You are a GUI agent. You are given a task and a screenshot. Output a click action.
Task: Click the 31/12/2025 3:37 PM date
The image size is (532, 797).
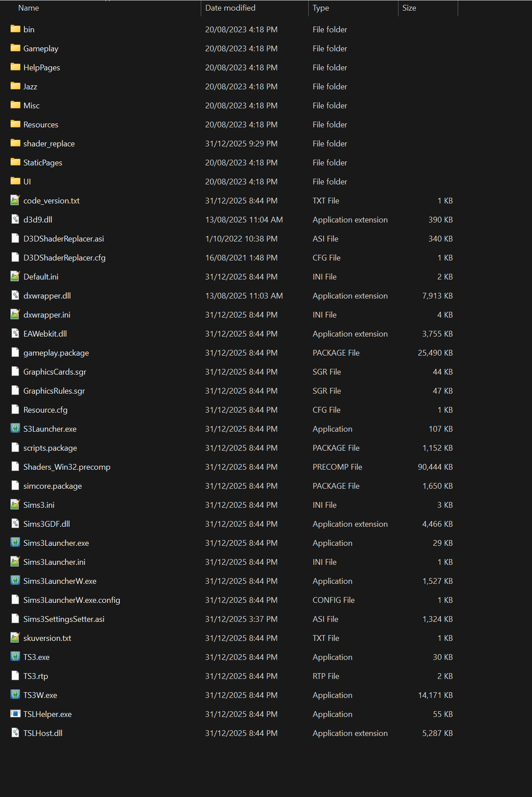click(x=241, y=619)
